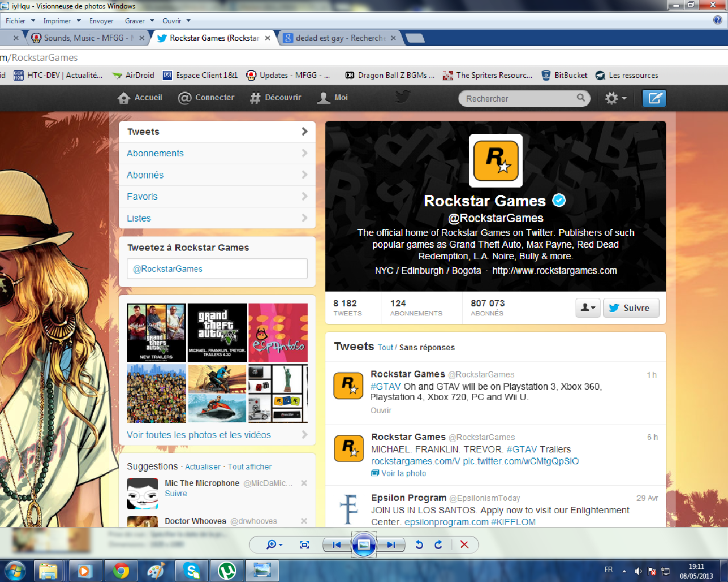Open Voir toutes les photos et les vidéos
728x582 pixels.
click(x=198, y=435)
